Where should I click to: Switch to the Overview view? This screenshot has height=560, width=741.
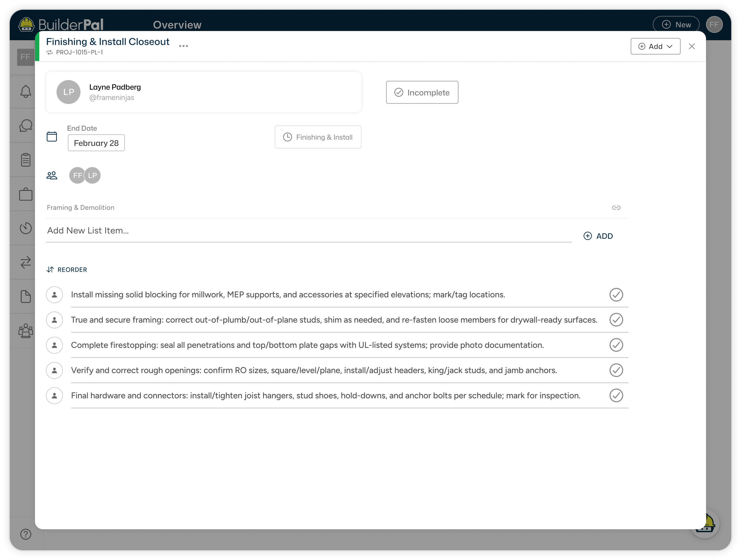click(x=177, y=24)
